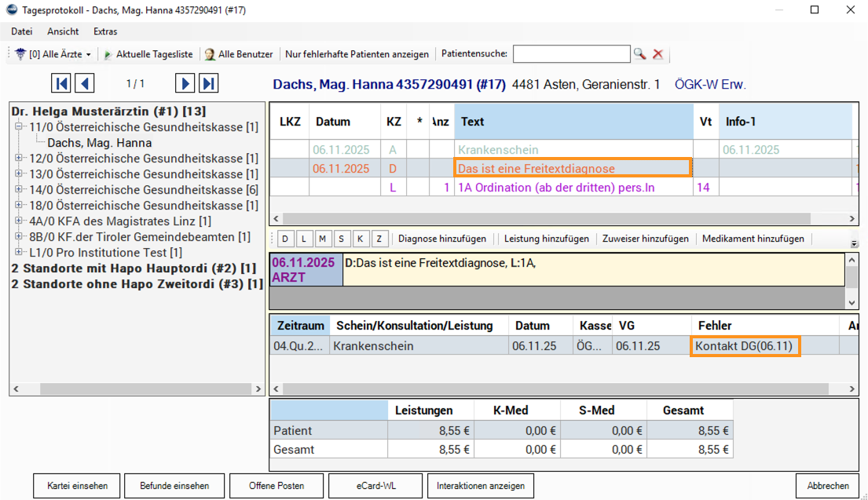This screenshot has height=500, width=868.
Task: Go to previous patient record
Action: pos(85,83)
